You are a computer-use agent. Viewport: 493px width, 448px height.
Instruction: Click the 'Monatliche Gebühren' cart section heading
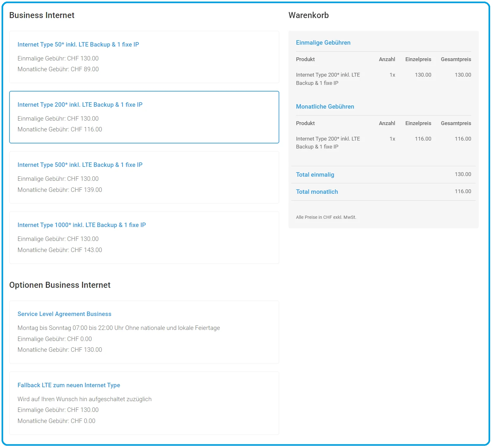(x=325, y=107)
